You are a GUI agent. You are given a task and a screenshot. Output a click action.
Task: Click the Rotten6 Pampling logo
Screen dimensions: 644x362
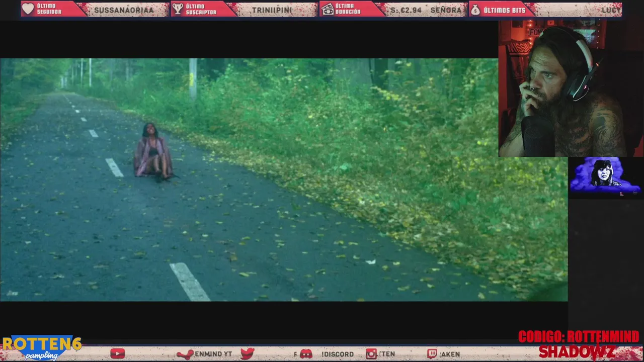coord(42,348)
